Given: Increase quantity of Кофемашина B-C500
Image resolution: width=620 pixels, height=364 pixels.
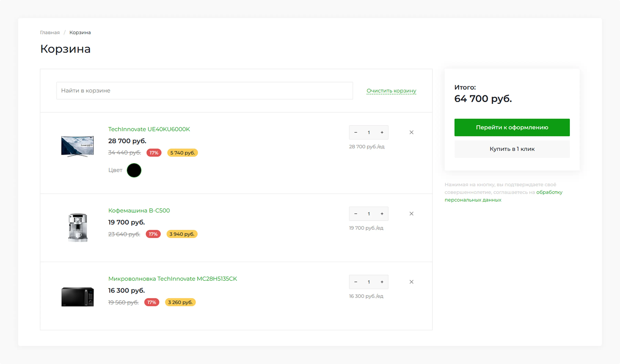Looking at the screenshot, I should (382, 214).
